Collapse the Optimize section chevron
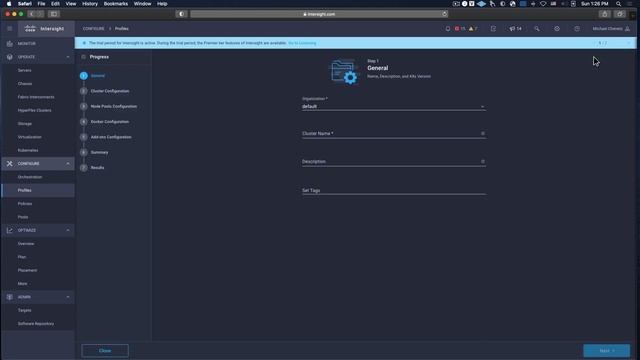The height and width of the screenshot is (360, 640). coord(68,230)
